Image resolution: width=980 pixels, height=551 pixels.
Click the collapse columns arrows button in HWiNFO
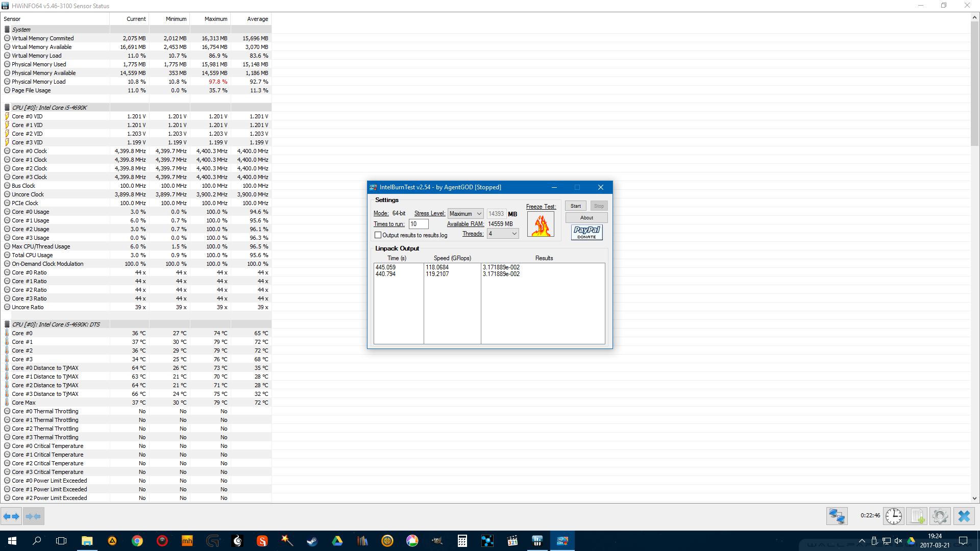click(x=33, y=516)
